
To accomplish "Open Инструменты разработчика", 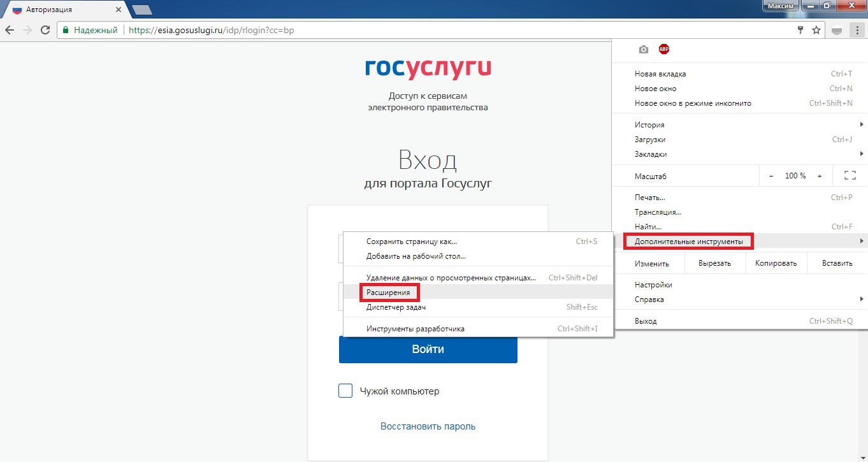I will (478, 329).
